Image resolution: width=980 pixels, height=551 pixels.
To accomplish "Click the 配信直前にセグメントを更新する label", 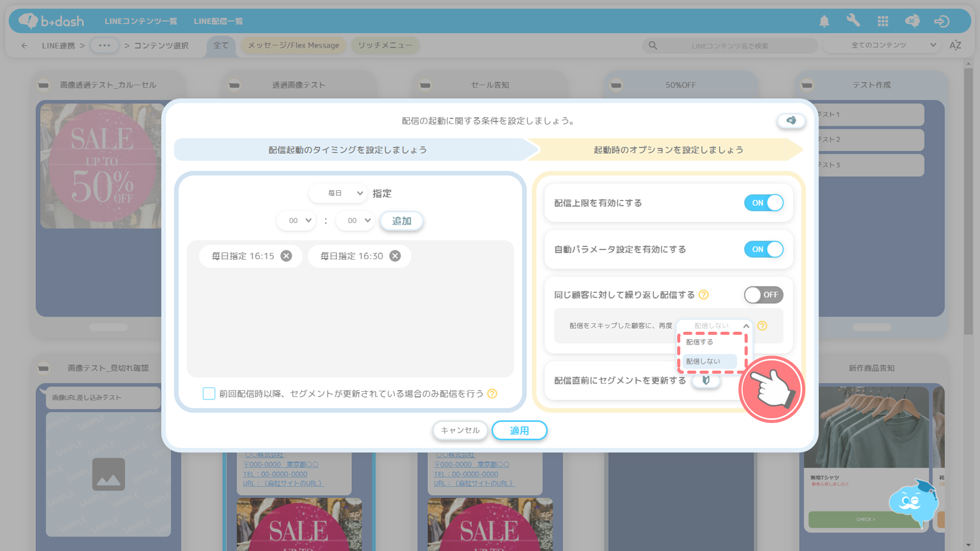I will 620,380.
